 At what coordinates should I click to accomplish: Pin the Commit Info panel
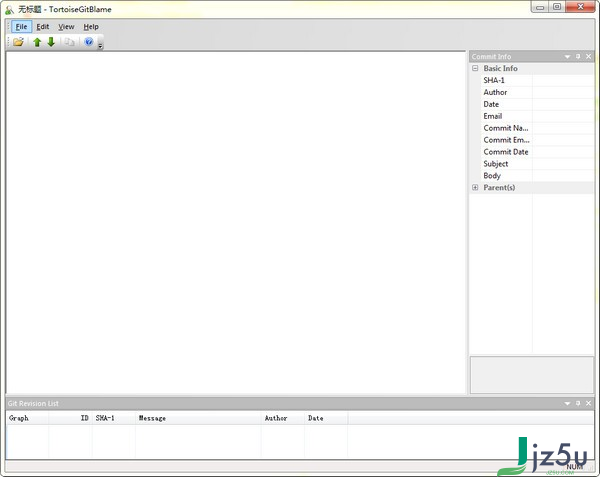578,57
